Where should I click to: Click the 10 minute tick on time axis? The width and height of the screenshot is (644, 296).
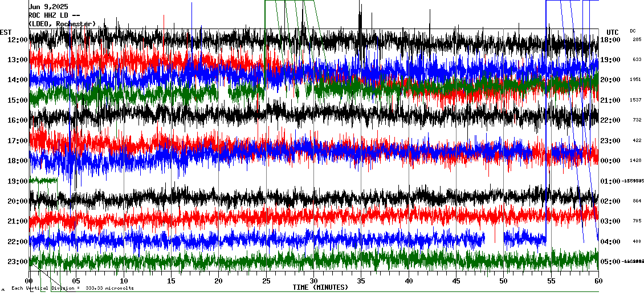tap(124, 281)
